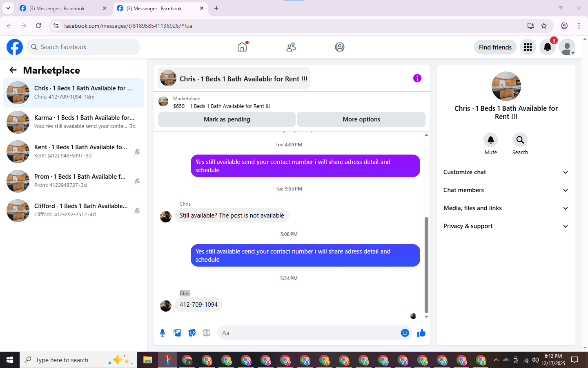
Task: Show hidden system tray icons
Action: tap(496, 360)
